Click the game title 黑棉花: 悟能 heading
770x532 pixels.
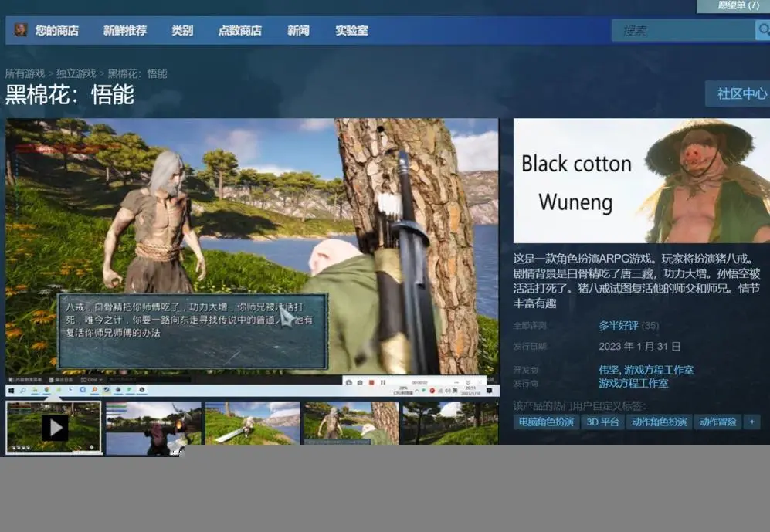70,95
